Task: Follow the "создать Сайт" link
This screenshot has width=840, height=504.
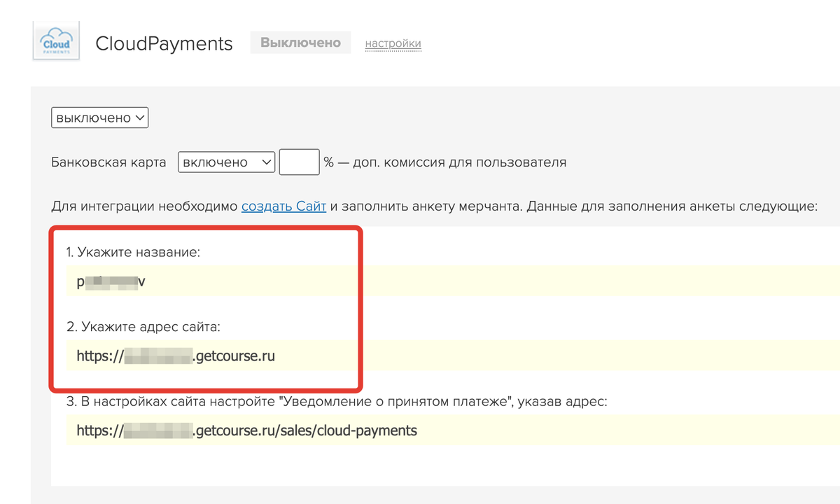Action: pyautogui.click(x=283, y=206)
